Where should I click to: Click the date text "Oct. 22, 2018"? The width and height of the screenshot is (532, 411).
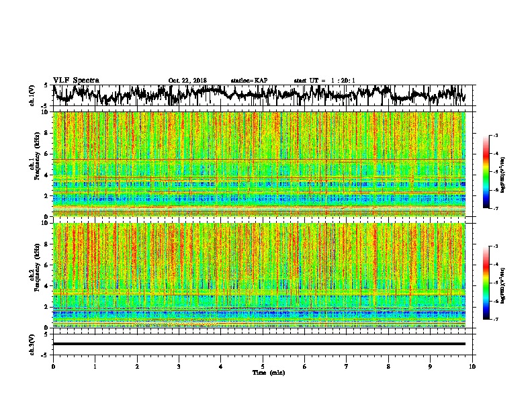(x=187, y=81)
